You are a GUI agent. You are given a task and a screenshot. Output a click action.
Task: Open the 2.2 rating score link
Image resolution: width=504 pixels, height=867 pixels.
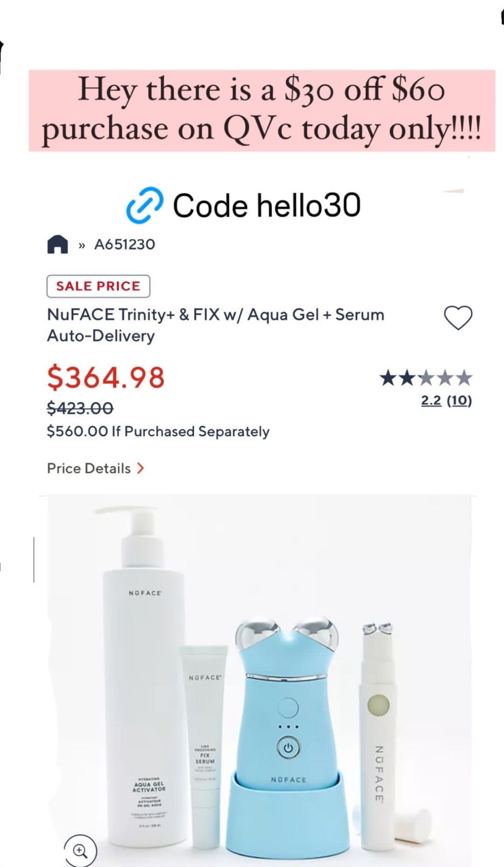click(x=431, y=400)
